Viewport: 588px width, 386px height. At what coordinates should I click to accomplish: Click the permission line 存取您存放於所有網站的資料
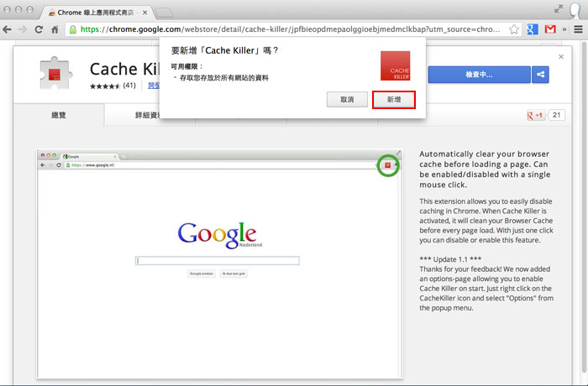point(224,78)
